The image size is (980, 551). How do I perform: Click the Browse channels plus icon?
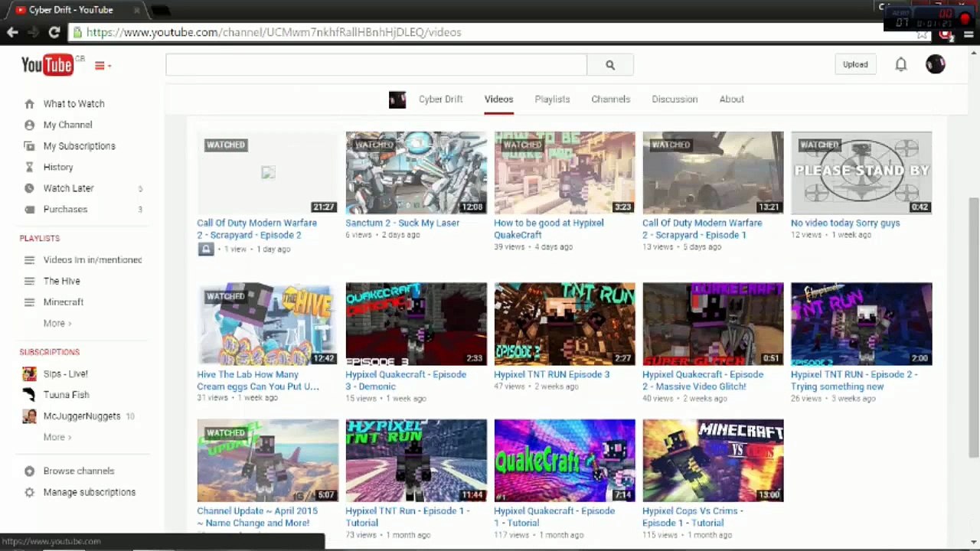pyautogui.click(x=29, y=471)
